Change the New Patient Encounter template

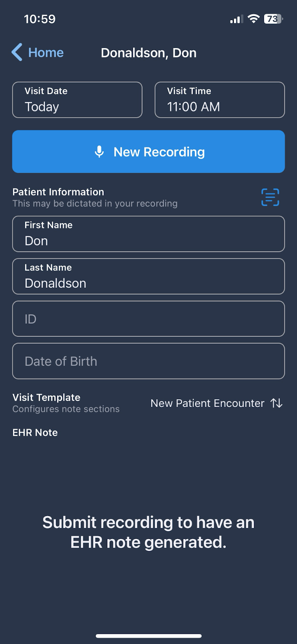coord(217,403)
